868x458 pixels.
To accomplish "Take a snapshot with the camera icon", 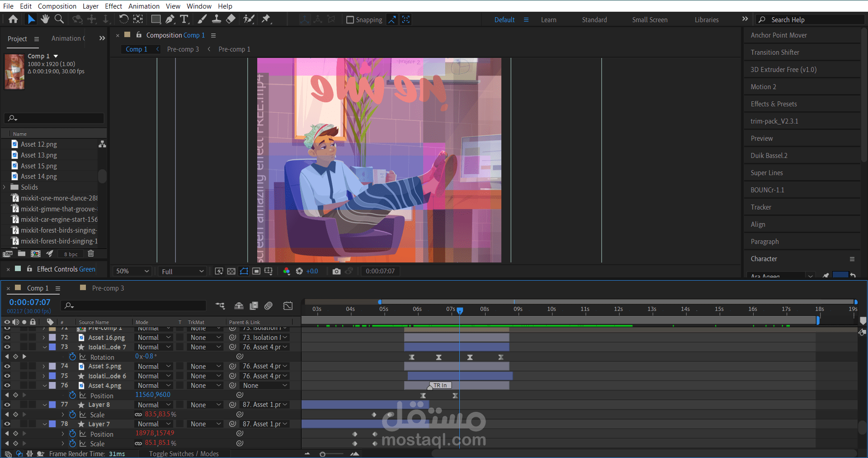I will point(336,271).
